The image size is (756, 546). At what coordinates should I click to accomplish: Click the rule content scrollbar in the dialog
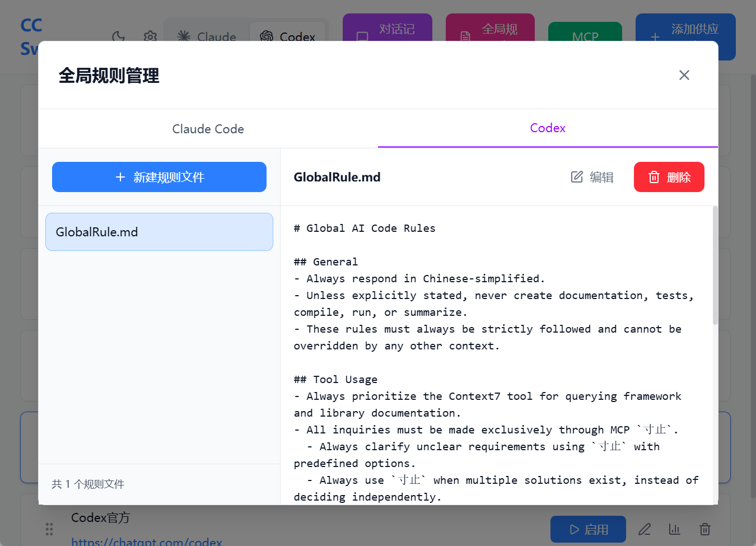pyautogui.click(x=715, y=265)
